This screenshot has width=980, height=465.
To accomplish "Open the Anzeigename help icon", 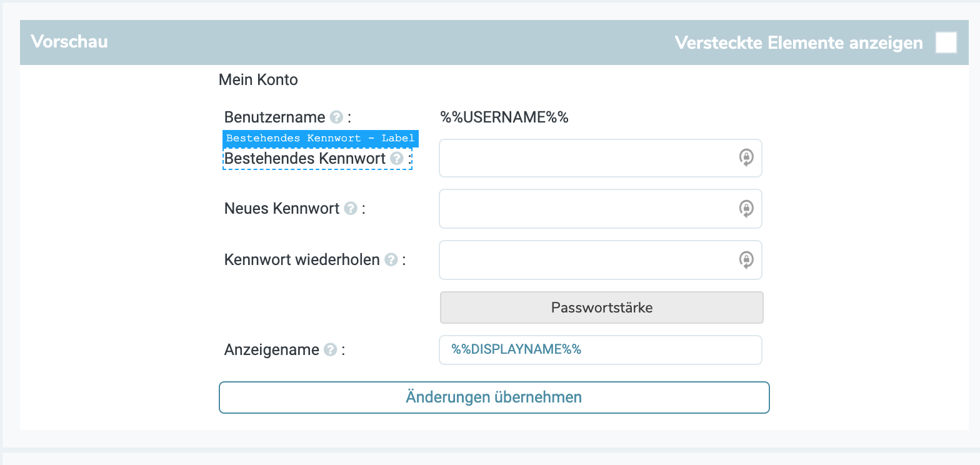I will coord(330,350).
